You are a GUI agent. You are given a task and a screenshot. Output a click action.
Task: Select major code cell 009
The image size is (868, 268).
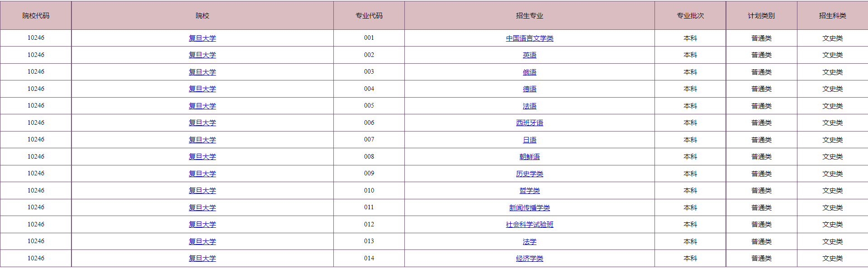(369, 174)
